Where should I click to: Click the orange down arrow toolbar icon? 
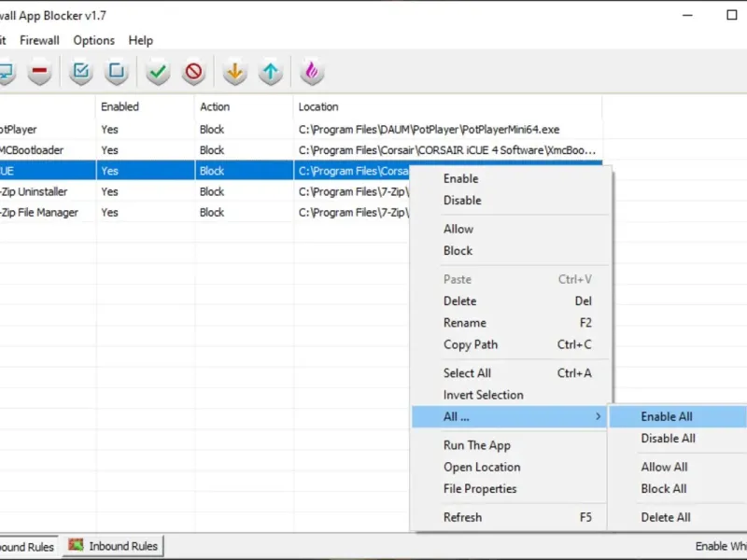click(x=235, y=72)
